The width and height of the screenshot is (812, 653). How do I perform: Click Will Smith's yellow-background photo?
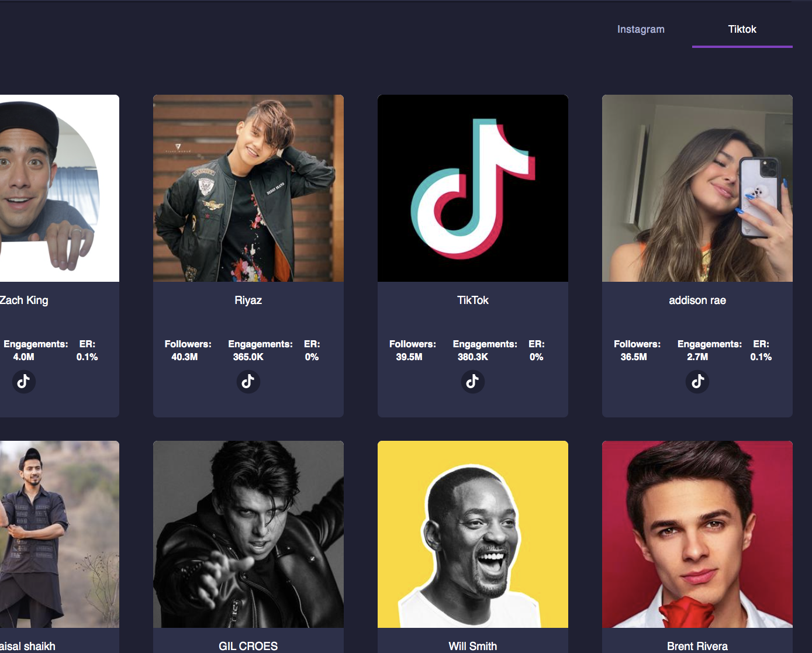point(473,534)
